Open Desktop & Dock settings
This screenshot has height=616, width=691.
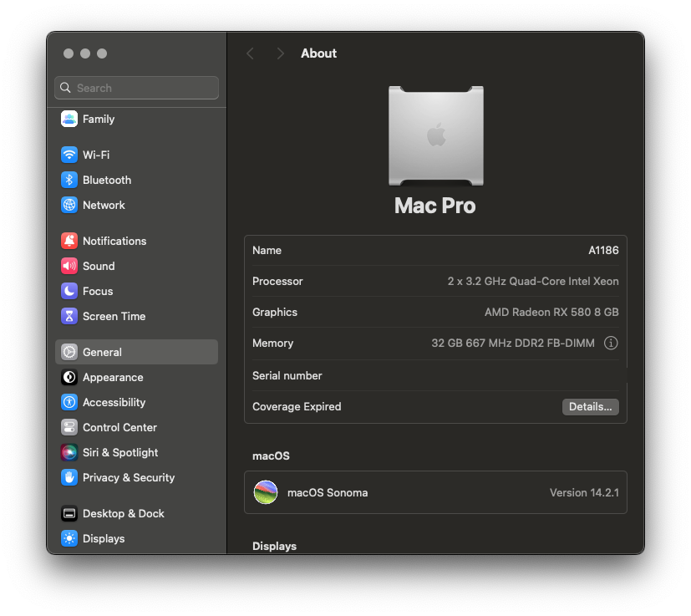(137, 513)
